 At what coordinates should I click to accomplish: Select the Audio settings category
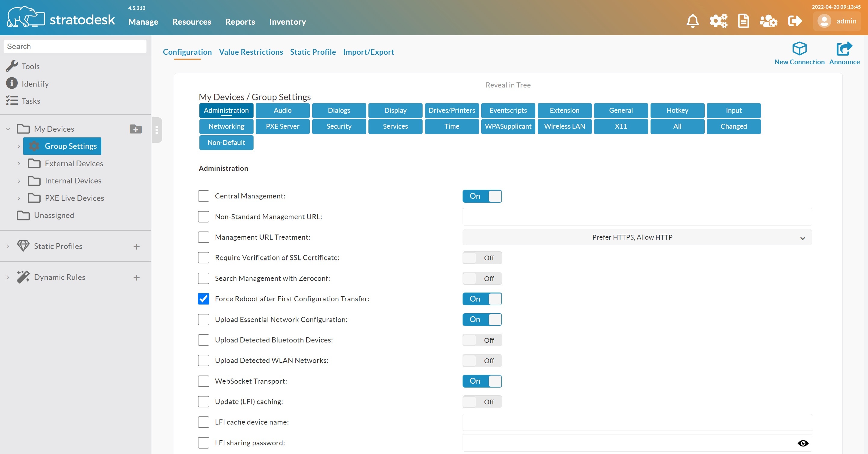[282, 110]
